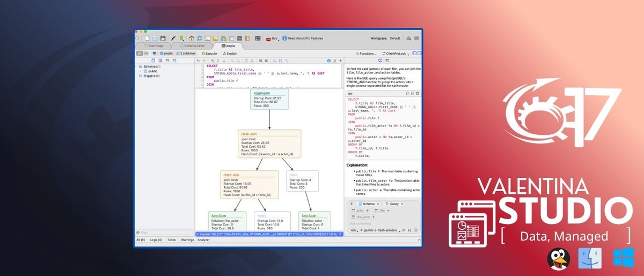
Task: Click the pagila database button
Action: click(x=166, y=54)
